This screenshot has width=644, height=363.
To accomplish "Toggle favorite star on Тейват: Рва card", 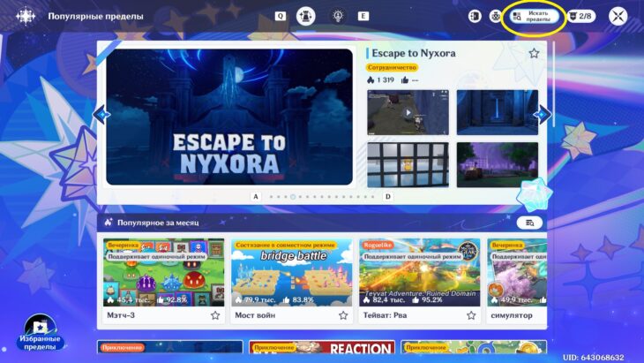I will 471,315.
